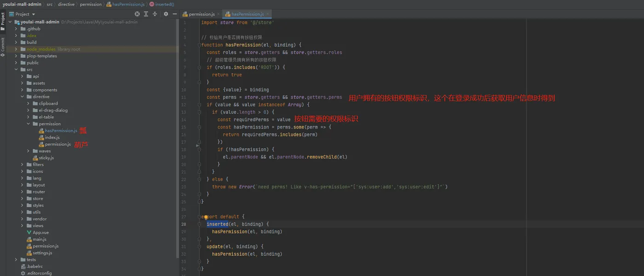Select the el-drag-dialog folder
The image size is (644, 276).
(53, 110)
